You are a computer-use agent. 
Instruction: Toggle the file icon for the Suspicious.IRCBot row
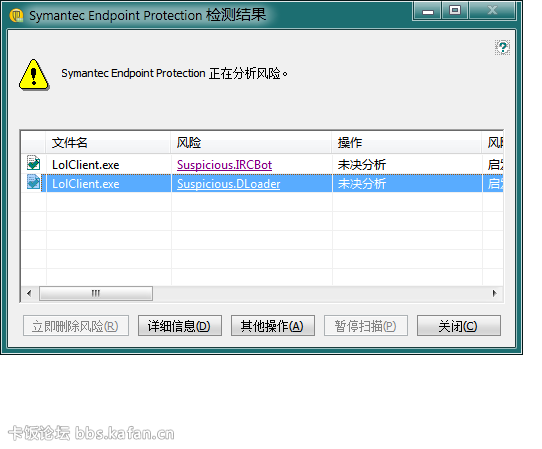point(34,163)
